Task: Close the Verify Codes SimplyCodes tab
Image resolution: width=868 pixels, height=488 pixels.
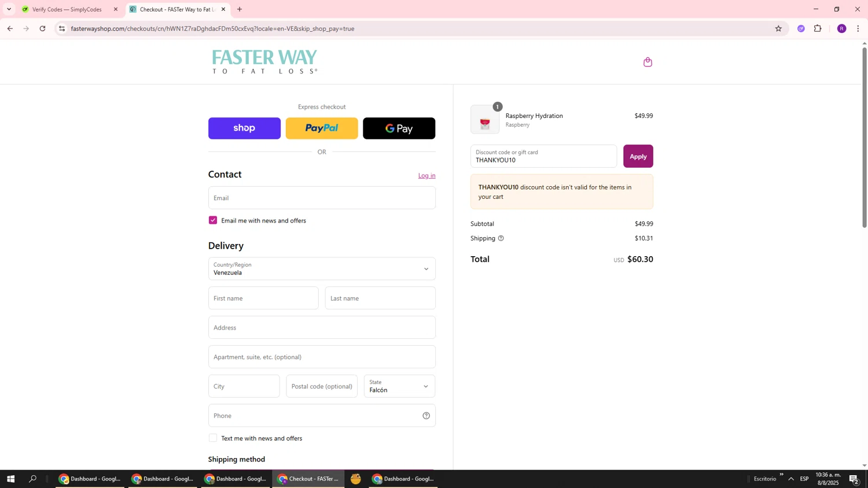Action: tap(116, 9)
